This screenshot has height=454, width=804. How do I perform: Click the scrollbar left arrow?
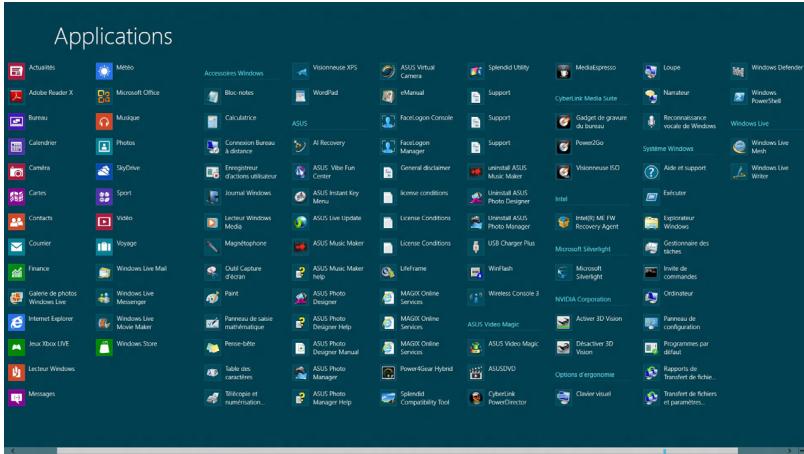click(13, 450)
